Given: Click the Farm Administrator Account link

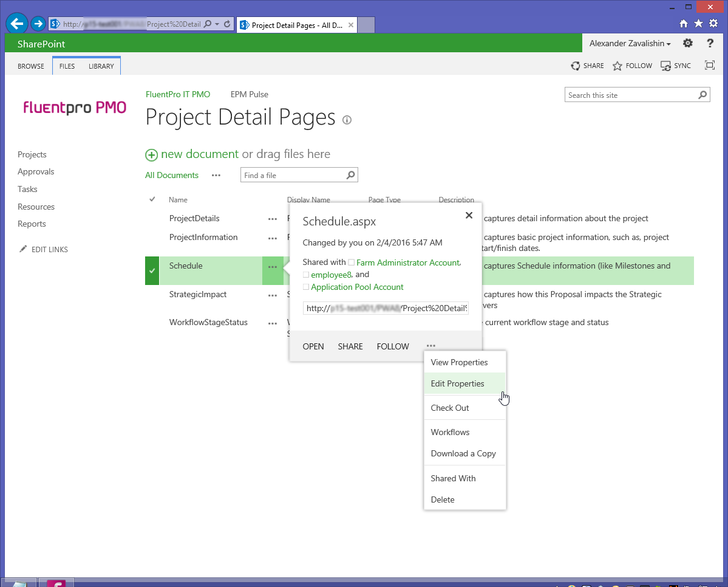Looking at the screenshot, I should pos(408,263).
